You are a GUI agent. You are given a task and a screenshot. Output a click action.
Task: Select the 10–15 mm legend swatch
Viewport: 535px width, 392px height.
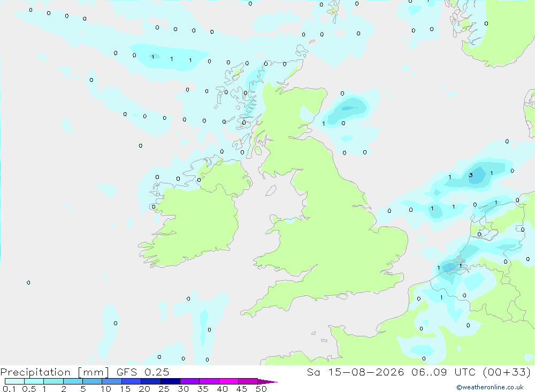(x=112, y=381)
